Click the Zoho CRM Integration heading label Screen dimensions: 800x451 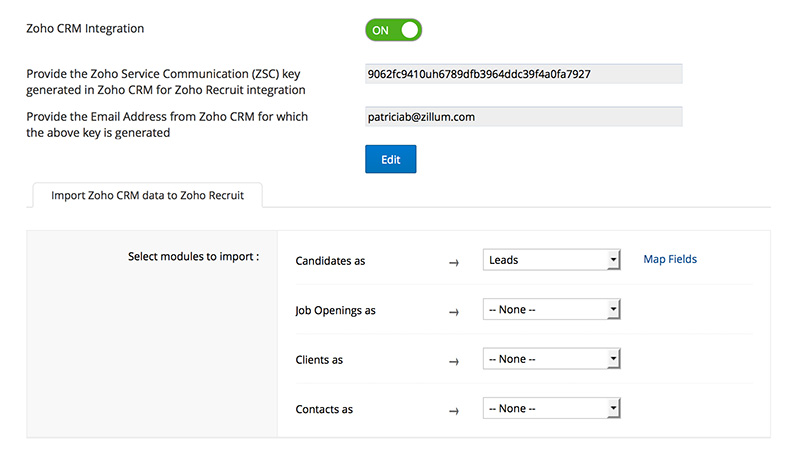pos(85,29)
